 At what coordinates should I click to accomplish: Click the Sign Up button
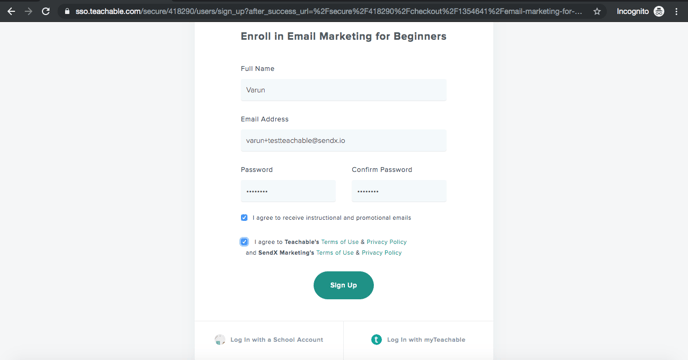pos(344,285)
